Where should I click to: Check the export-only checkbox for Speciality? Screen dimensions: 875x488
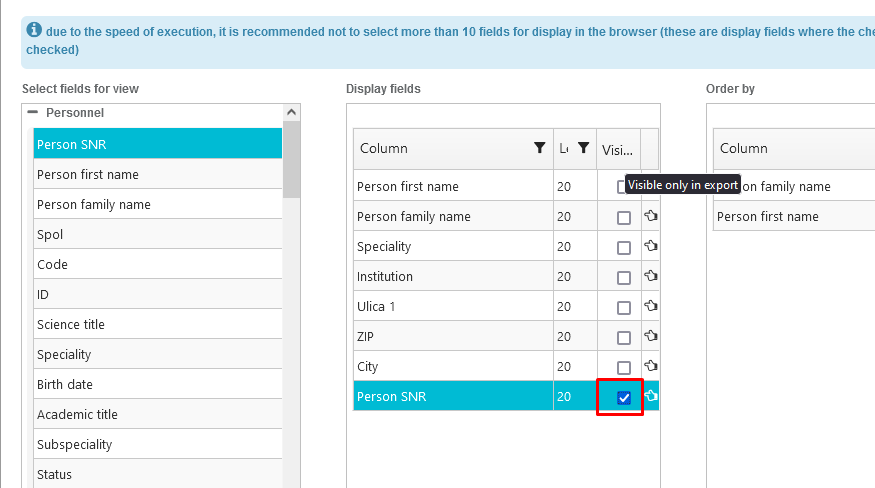point(624,248)
